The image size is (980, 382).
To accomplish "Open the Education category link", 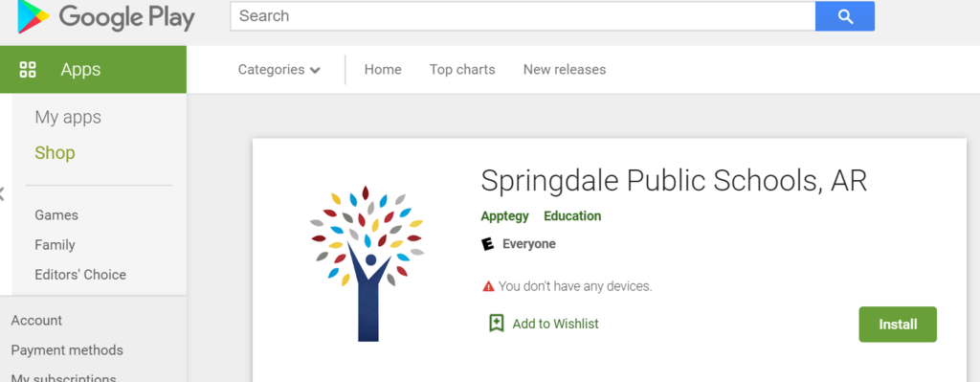I will (x=572, y=215).
